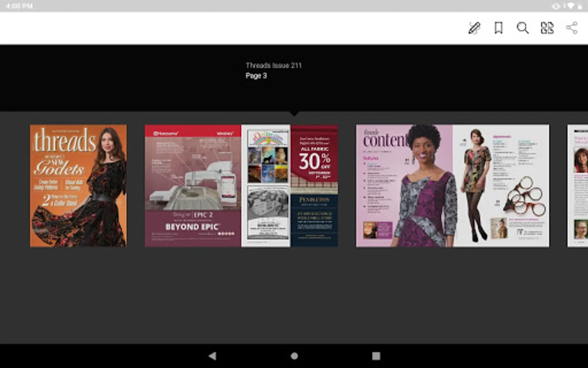
Task: Open recent apps with the square button
Action: coord(376,356)
